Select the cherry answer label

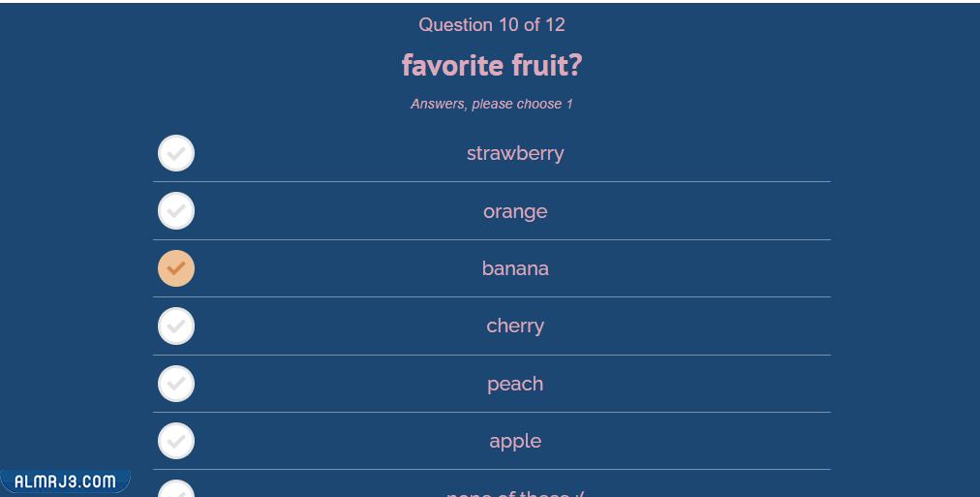click(515, 326)
